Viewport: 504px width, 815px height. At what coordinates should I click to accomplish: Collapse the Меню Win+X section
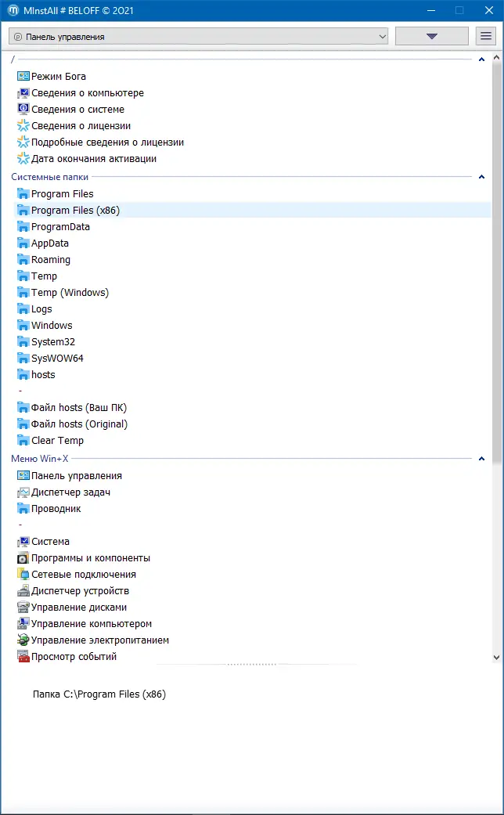[x=481, y=459]
